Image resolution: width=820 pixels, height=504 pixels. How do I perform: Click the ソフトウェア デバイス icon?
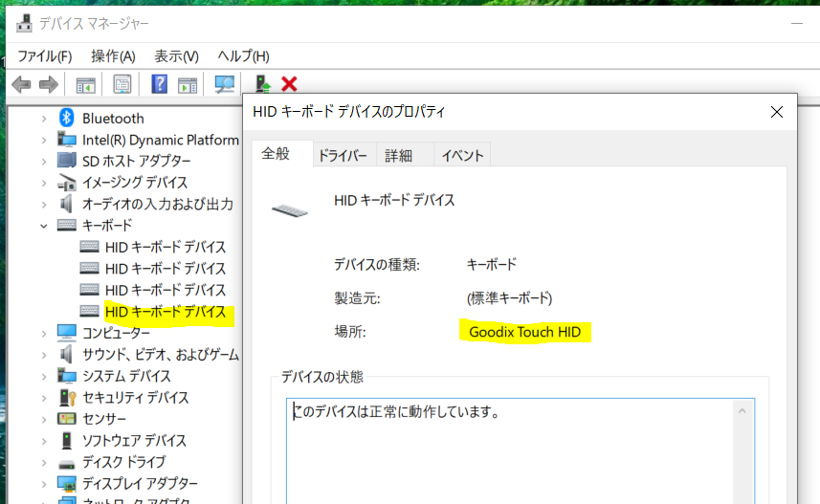[x=66, y=440]
